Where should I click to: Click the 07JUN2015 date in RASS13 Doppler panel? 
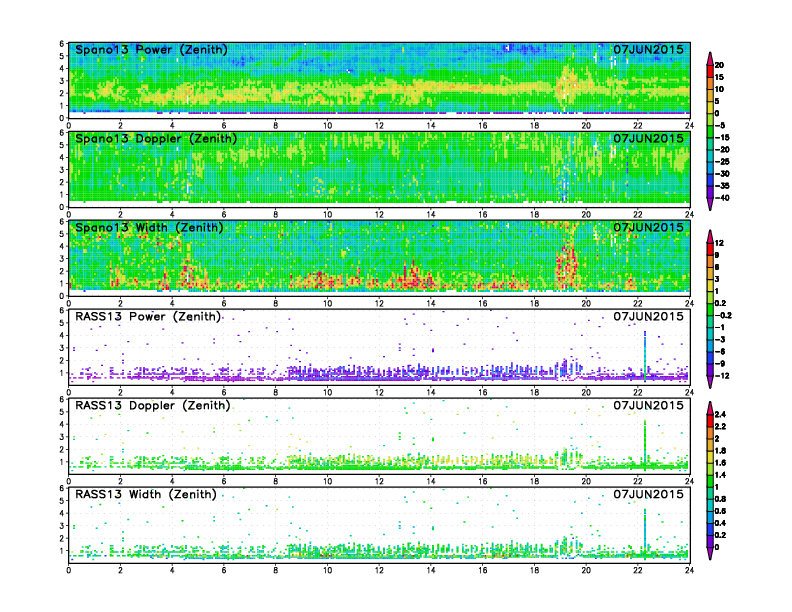point(648,405)
